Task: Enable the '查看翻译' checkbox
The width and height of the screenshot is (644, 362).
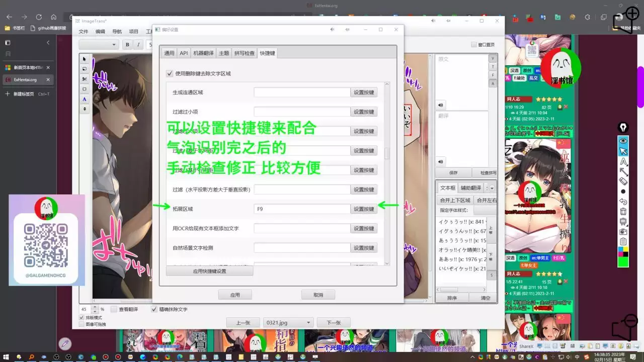Action: tap(114, 309)
